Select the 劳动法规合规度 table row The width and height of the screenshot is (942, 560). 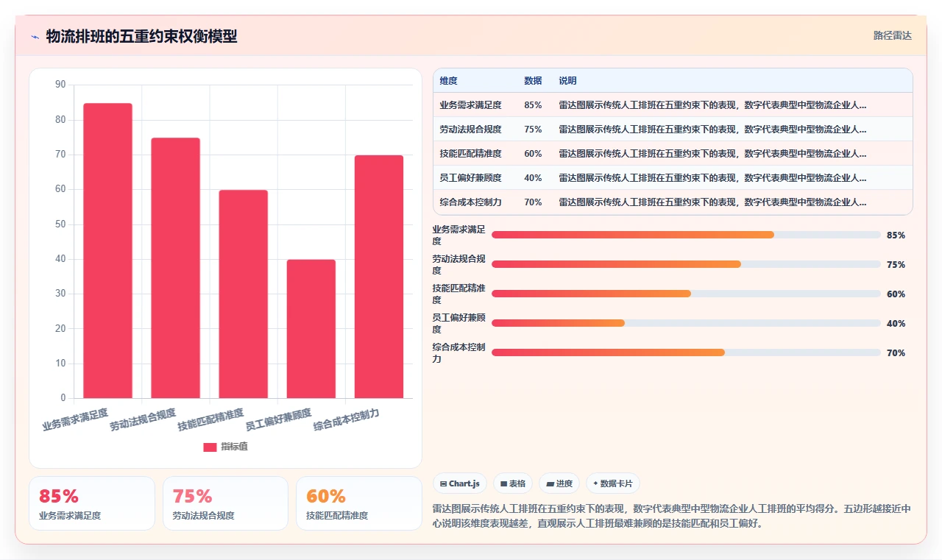[x=673, y=129]
